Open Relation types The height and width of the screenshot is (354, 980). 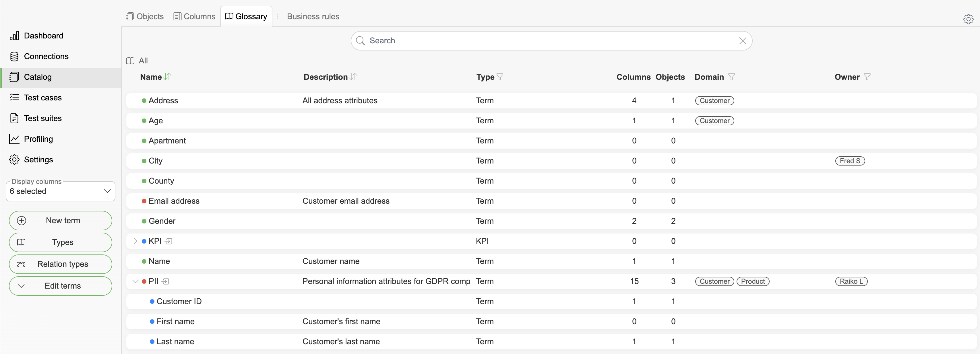coord(61,264)
